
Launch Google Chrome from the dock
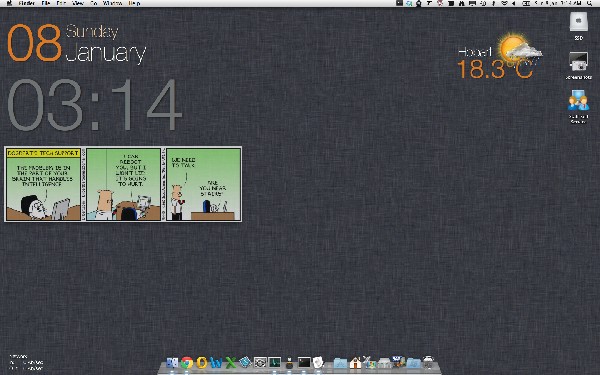point(187,362)
